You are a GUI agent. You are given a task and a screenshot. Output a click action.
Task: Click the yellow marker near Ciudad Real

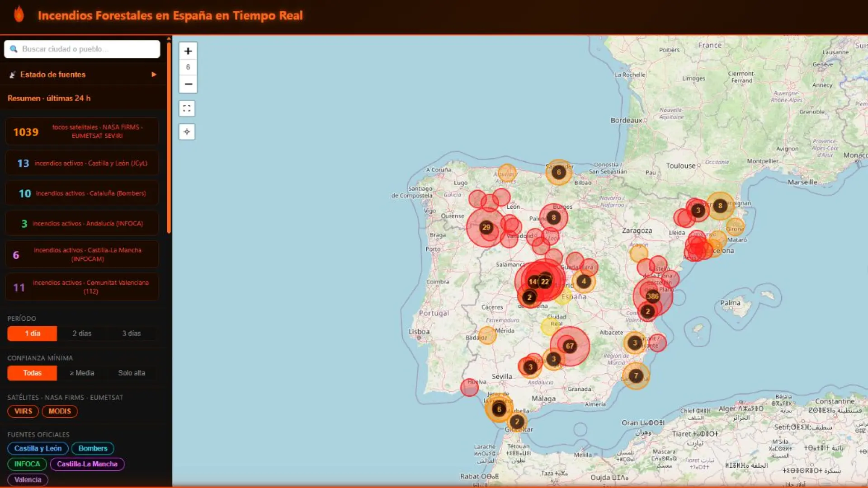(550, 326)
